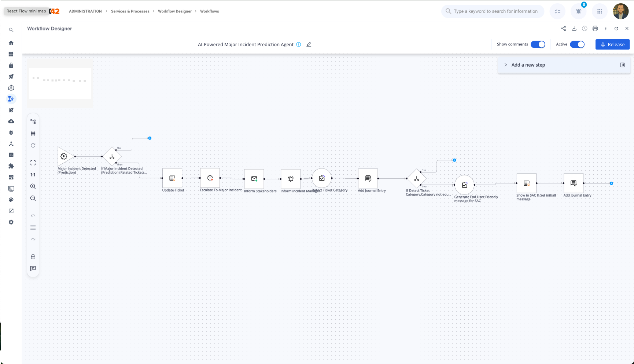This screenshot has width=634, height=364.
Task: Toggle the Add a new step panel layout icon
Action: point(622,65)
